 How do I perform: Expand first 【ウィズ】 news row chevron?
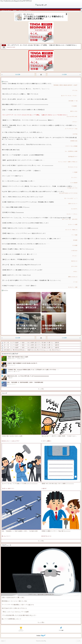coord(80,343)
